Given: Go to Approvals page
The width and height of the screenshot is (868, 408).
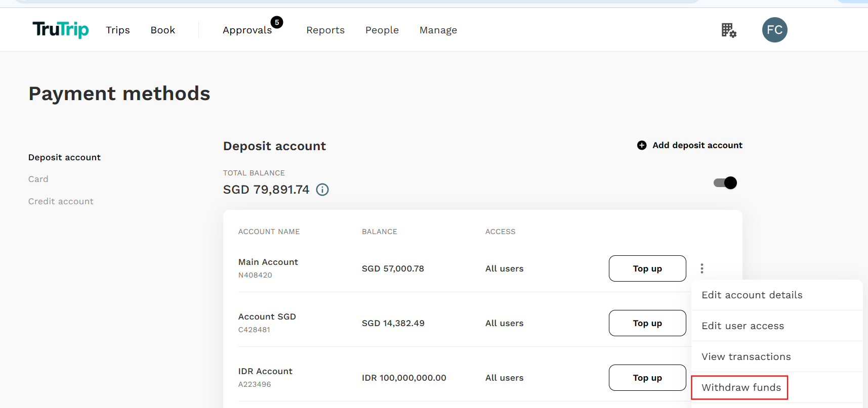Looking at the screenshot, I should [247, 30].
